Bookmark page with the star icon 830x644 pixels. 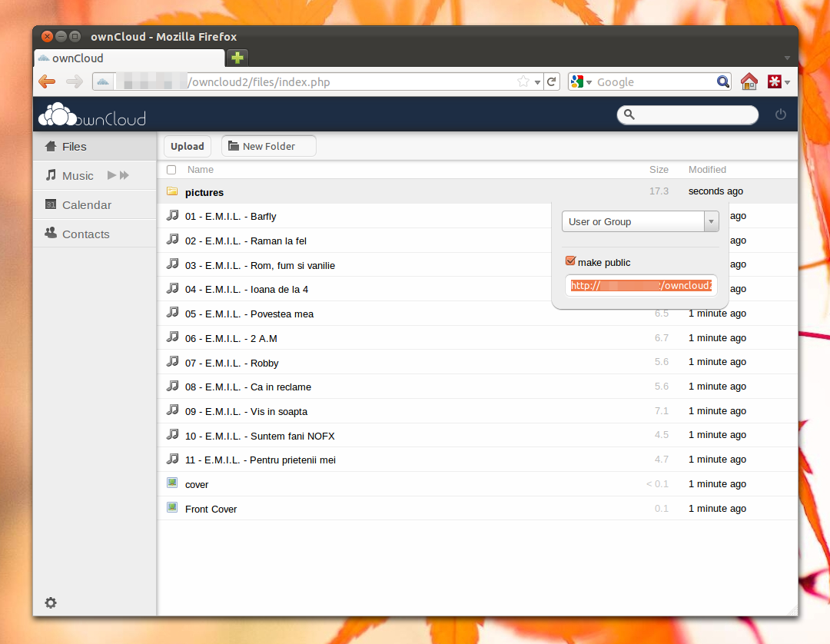coord(523,81)
